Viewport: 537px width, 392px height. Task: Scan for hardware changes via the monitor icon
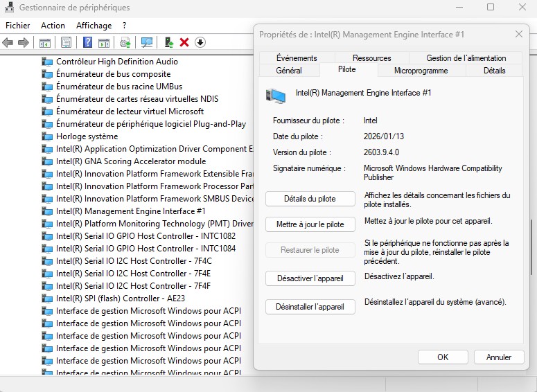pyautogui.click(x=146, y=43)
